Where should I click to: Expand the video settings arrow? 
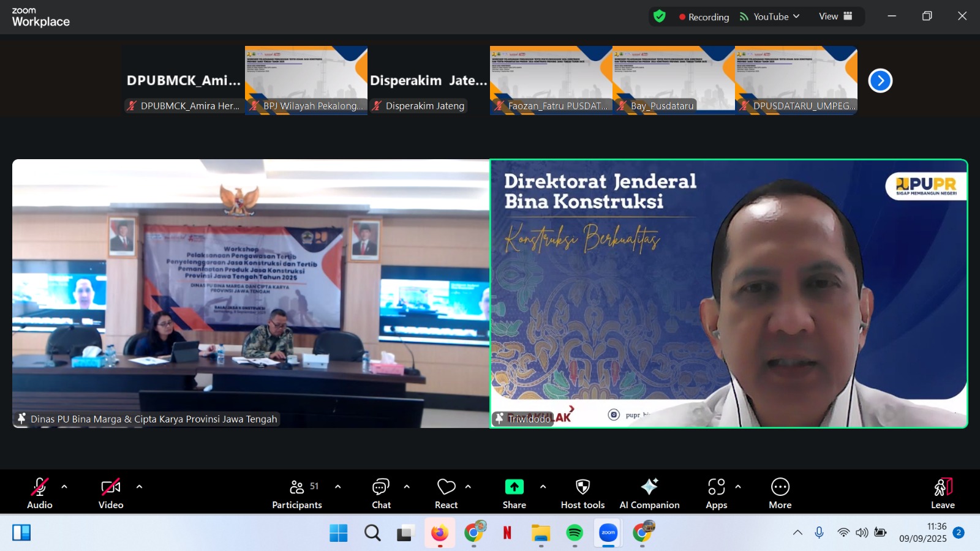pos(139,487)
